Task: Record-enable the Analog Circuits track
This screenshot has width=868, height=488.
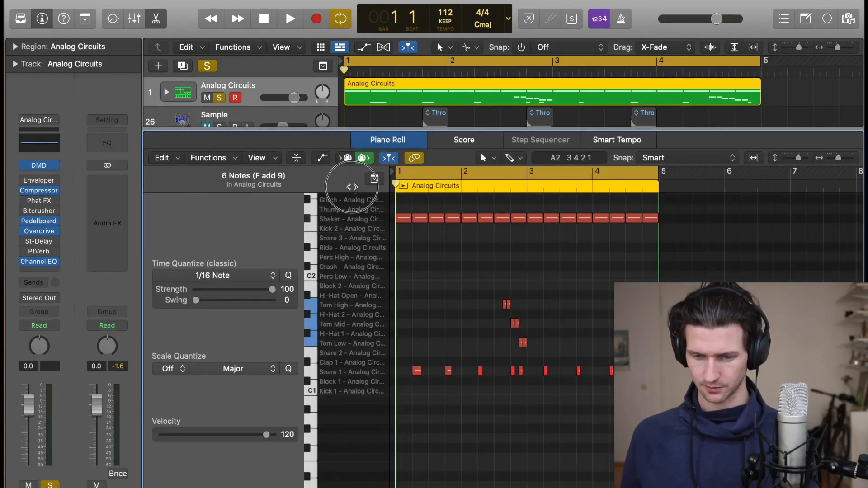Action: pyautogui.click(x=235, y=98)
